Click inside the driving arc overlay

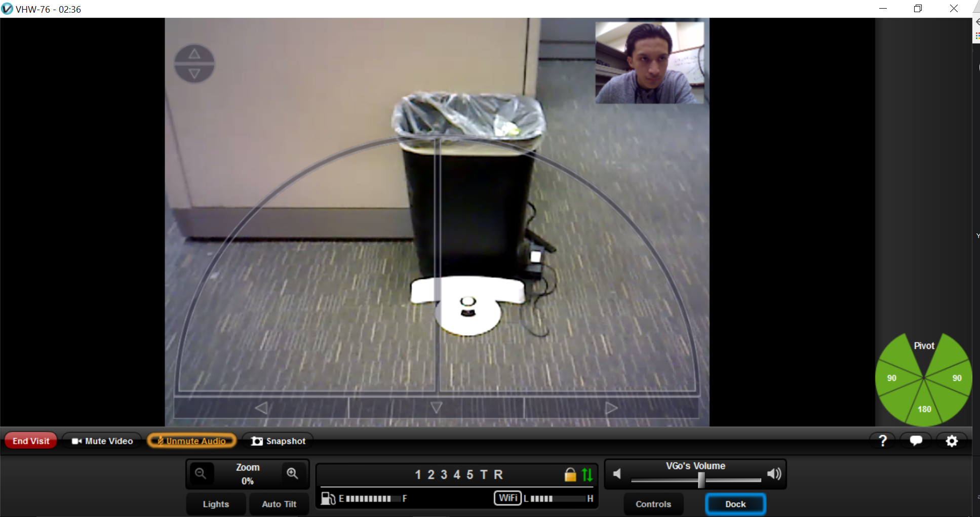tap(437, 265)
